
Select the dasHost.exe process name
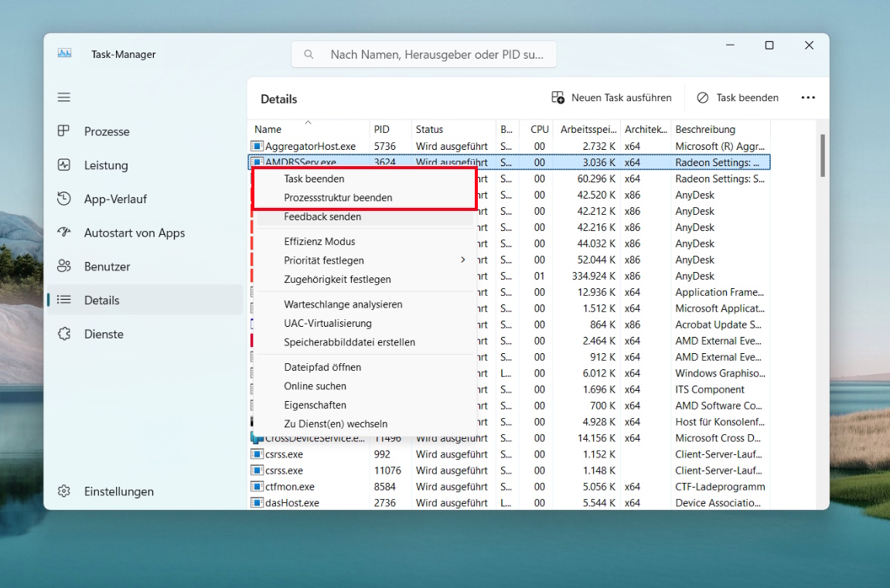pos(292,502)
